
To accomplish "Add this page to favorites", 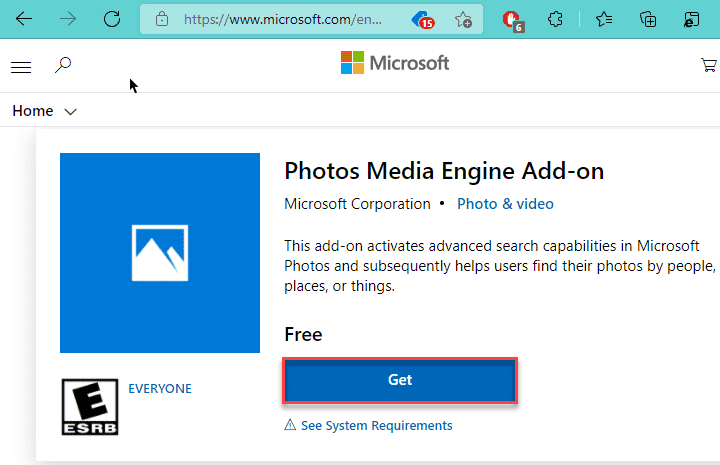I will pos(463,19).
